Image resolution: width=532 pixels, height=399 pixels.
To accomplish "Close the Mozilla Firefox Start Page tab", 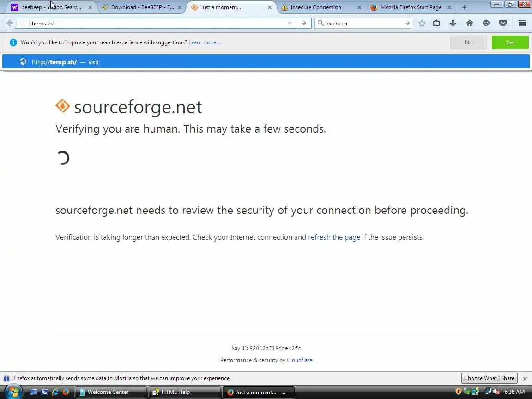I will 449,7.
